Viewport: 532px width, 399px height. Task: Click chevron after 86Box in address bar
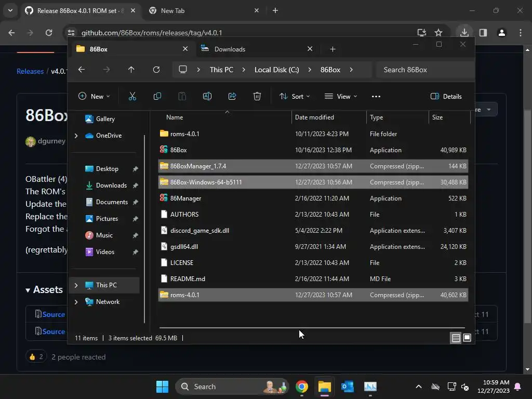tap(351, 70)
